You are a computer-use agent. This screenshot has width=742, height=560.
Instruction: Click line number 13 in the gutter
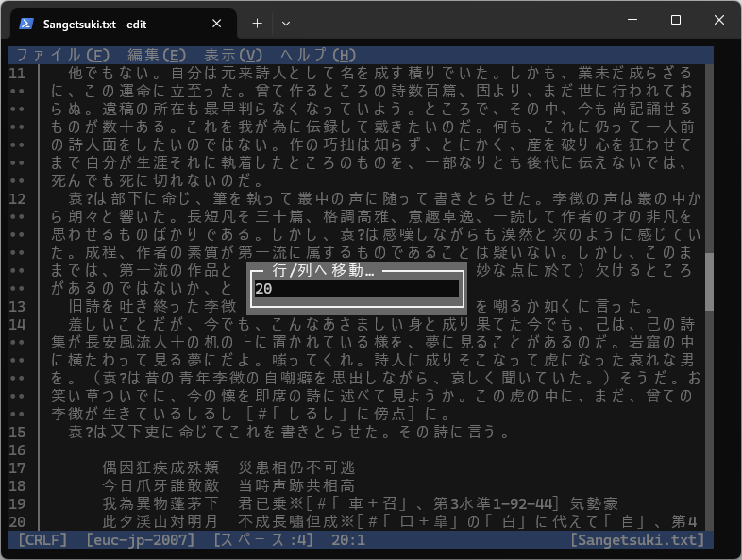tap(17, 307)
